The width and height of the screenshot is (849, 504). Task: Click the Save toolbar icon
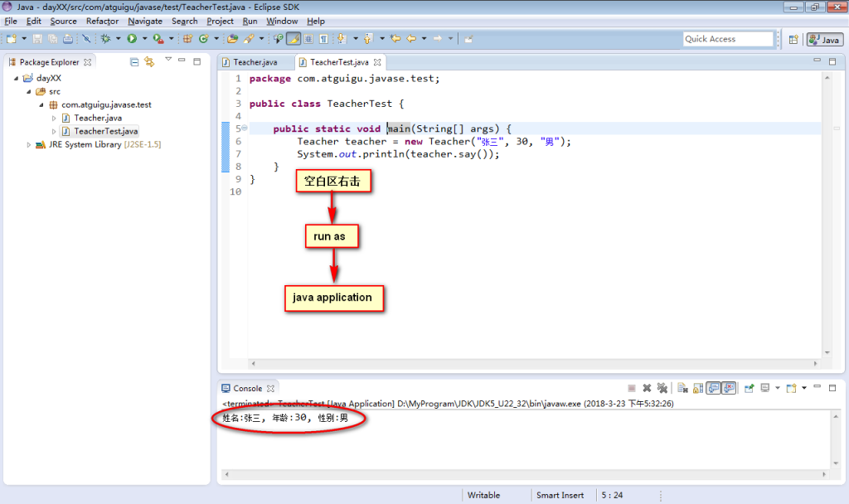coord(37,39)
